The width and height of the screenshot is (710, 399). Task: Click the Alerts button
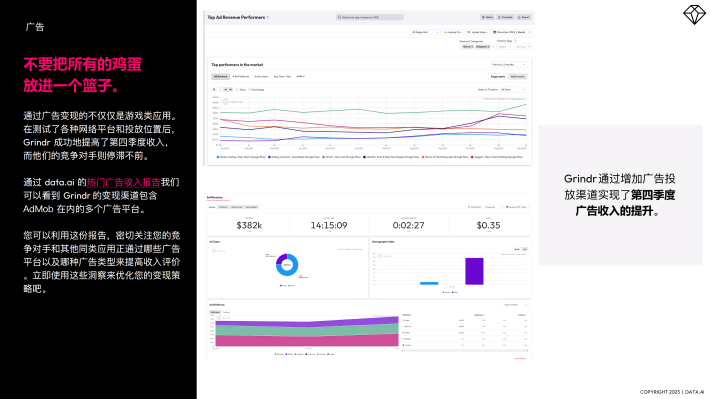coord(487,17)
